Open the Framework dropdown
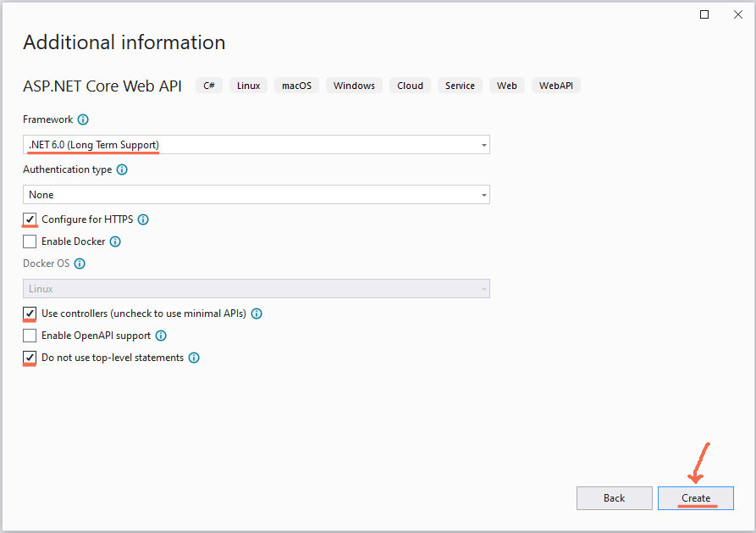Image resolution: width=756 pixels, height=533 pixels. coord(256,145)
